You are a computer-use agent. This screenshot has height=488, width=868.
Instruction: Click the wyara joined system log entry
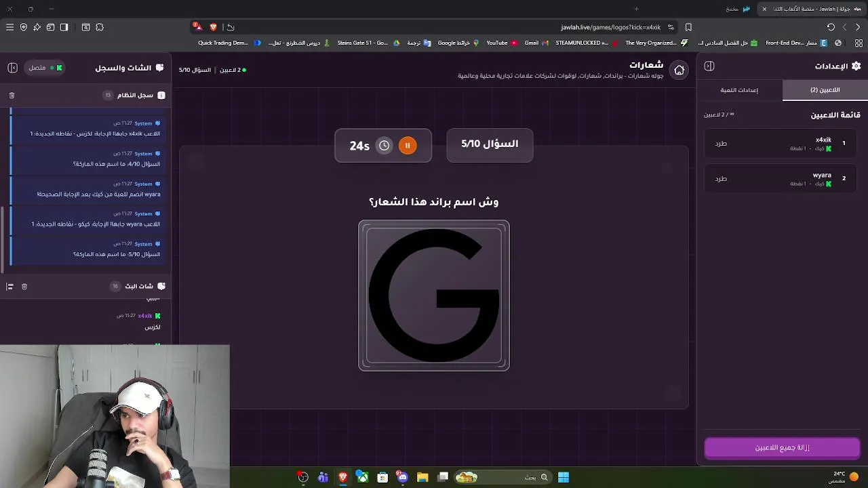tap(87, 189)
